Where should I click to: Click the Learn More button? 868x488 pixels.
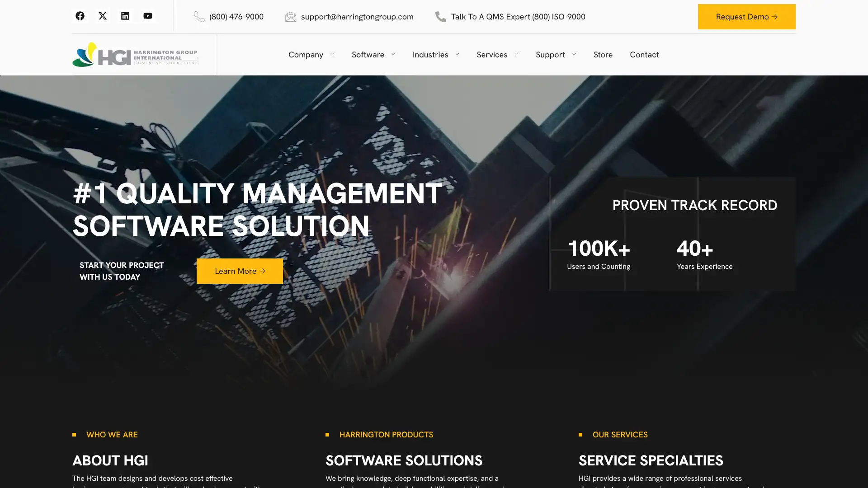click(x=240, y=271)
